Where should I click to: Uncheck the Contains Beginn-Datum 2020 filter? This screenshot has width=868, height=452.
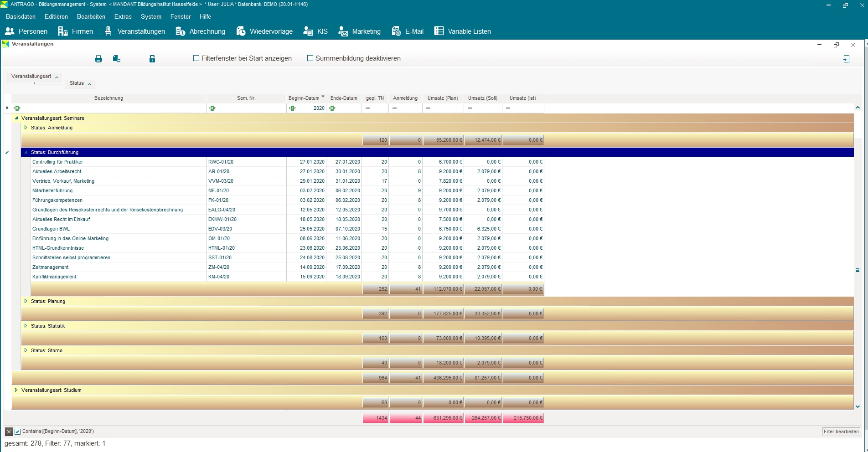click(x=18, y=431)
